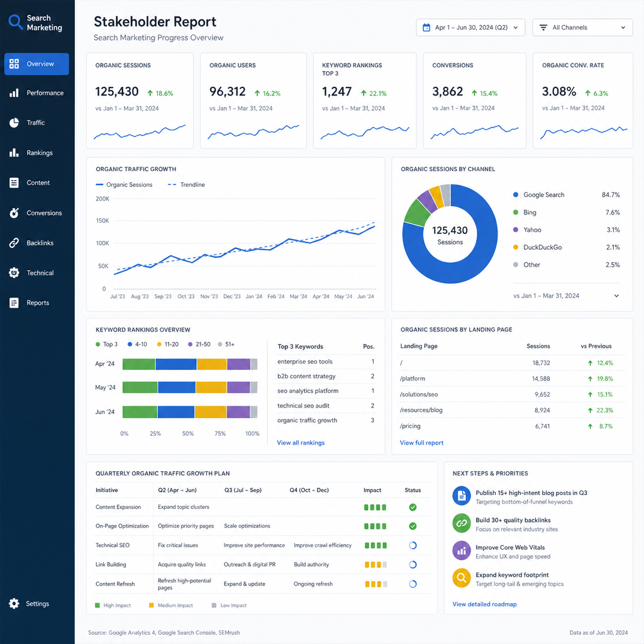Screen dimensions: 644x644
Task: Click the Search Marketing magnifier logo
Action: (15, 22)
